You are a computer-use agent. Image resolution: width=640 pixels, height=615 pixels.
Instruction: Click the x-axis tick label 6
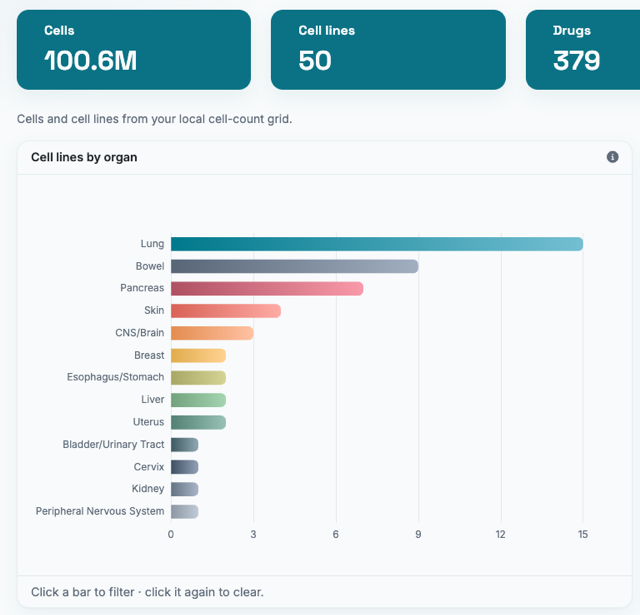pos(336,535)
